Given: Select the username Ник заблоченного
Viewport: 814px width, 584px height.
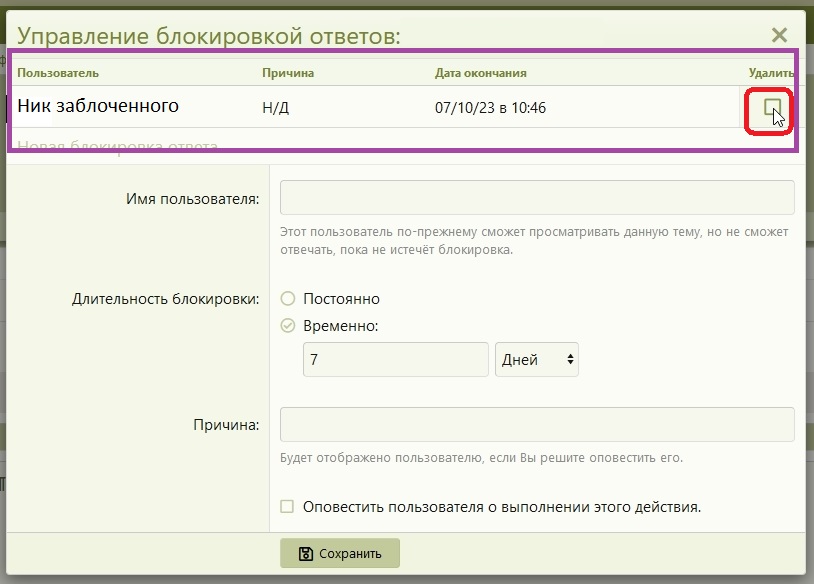Looking at the screenshot, I should 98,106.
